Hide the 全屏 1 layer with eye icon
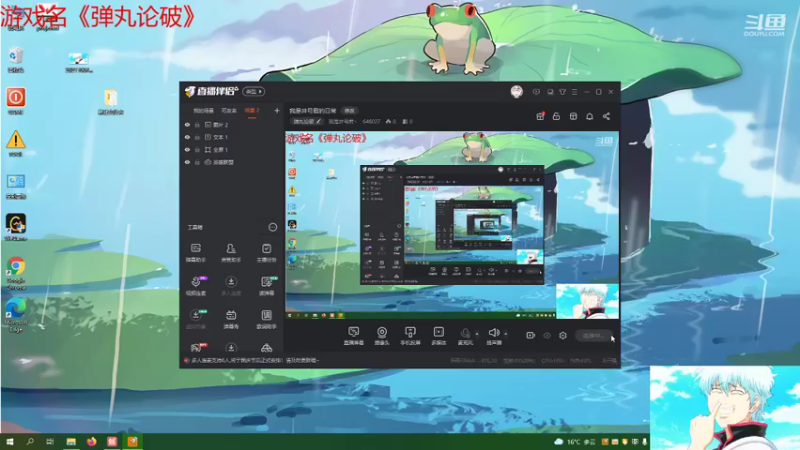 point(187,149)
